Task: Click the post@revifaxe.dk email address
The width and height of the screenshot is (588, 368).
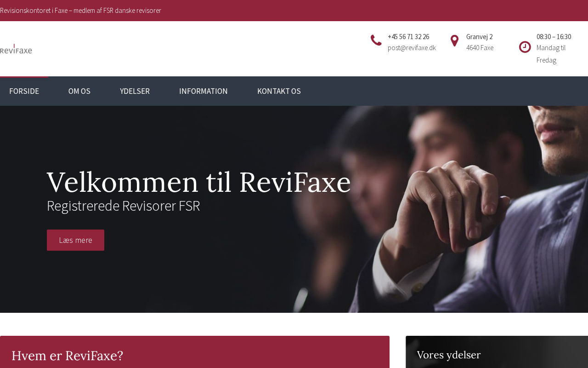Action: (412, 48)
